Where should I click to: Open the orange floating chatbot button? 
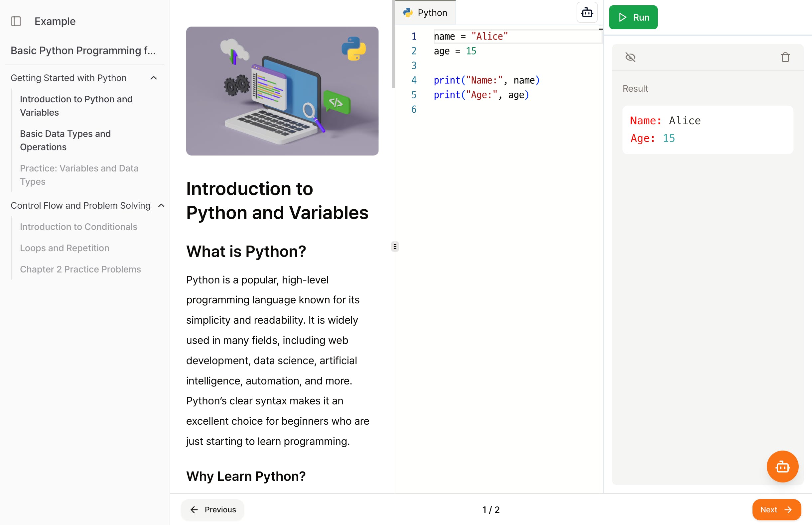(x=782, y=467)
